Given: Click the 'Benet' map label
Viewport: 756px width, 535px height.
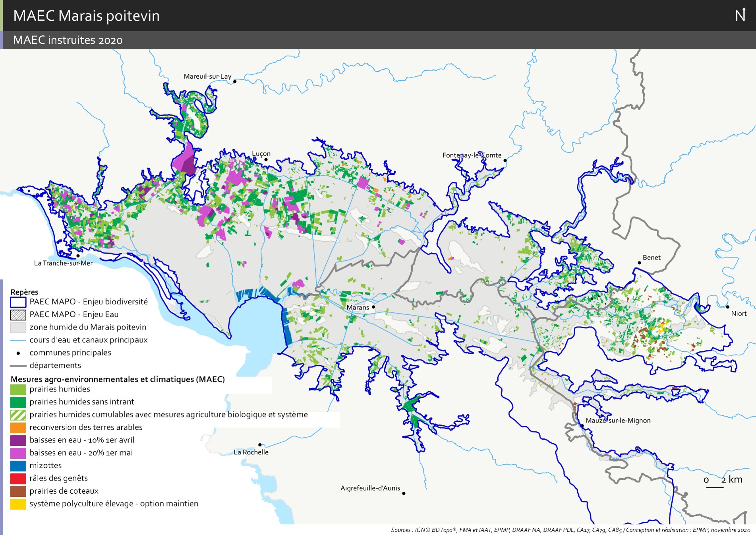Looking at the screenshot, I should (x=652, y=258).
